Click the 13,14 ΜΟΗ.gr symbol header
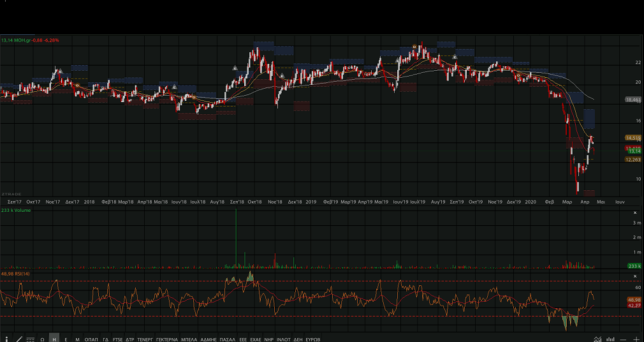The image size is (644, 342). 17,40
